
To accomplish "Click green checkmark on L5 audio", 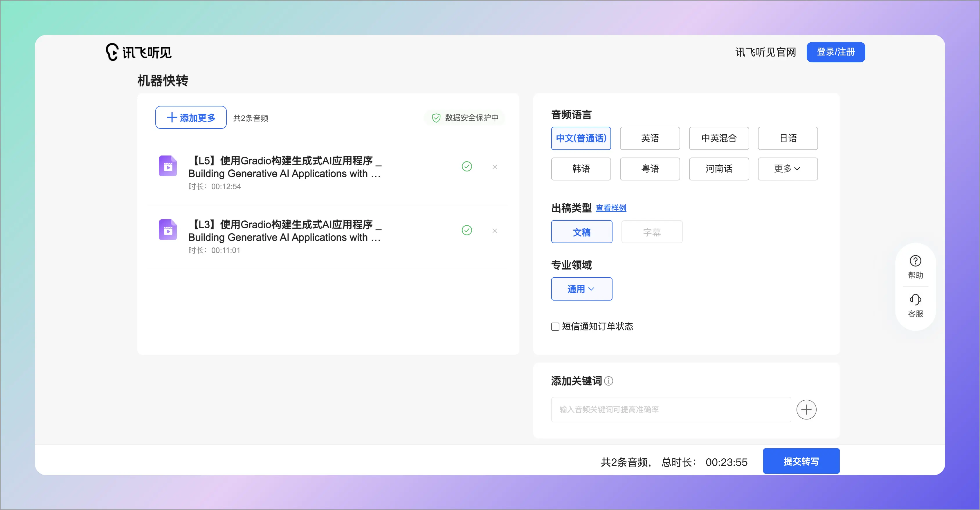I will 467,167.
